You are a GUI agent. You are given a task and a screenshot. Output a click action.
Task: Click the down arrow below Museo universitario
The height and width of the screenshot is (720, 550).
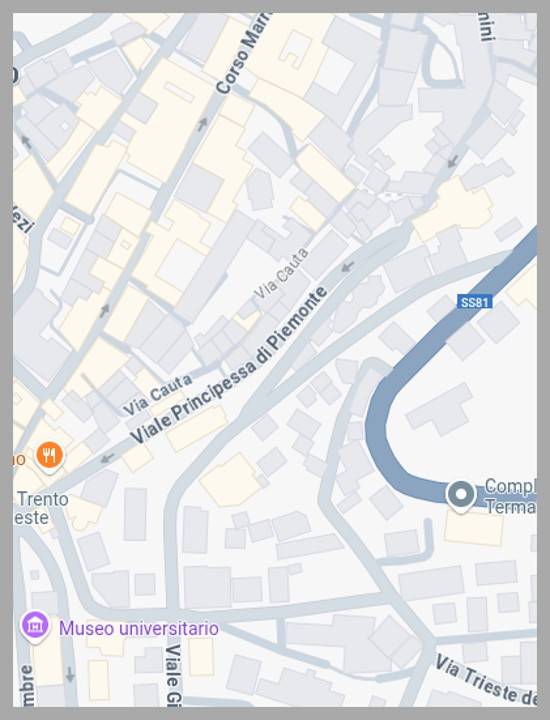point(70,674)
